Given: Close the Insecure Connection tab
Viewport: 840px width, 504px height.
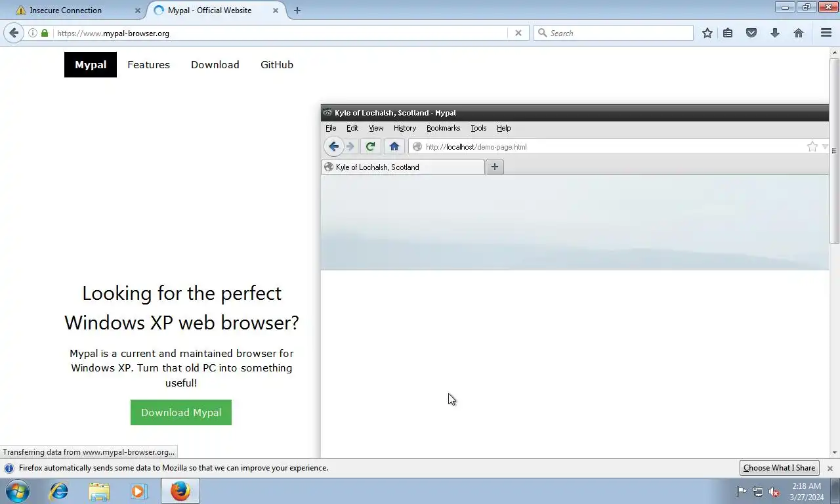Looking at the screenshot, I should [x=138, y=10].
